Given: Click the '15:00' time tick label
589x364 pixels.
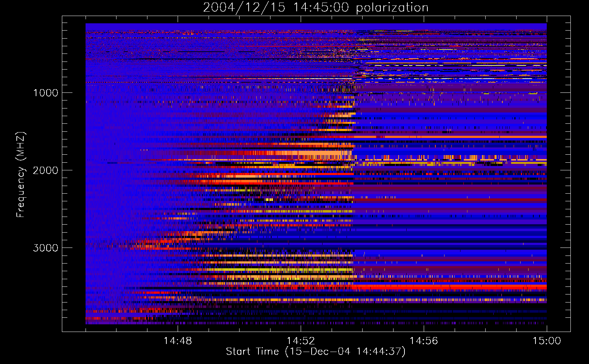Looking at the screenshot, I should pos(547,341).
